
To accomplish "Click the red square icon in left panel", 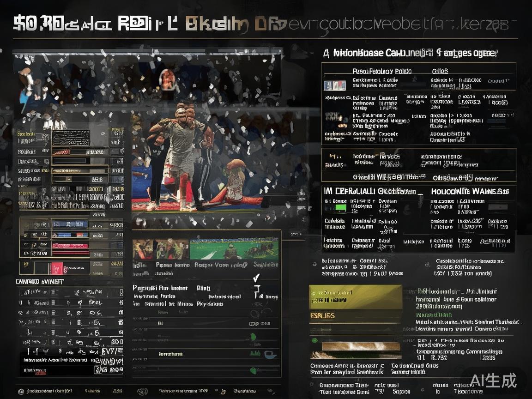I will pos(56,268).
